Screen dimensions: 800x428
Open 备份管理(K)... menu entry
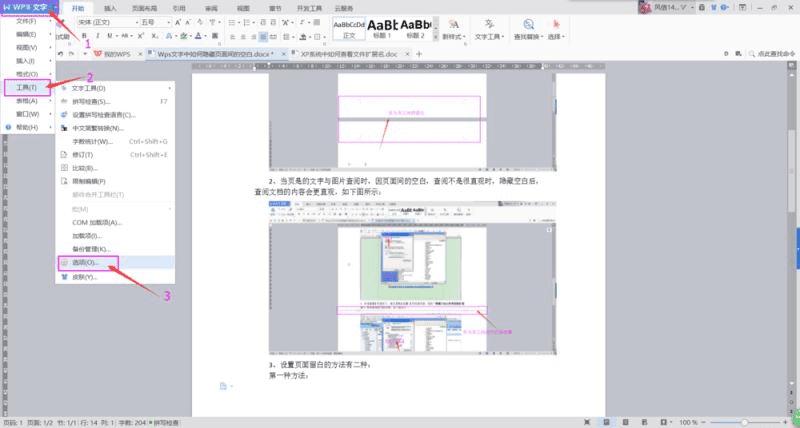pos(115,249)
